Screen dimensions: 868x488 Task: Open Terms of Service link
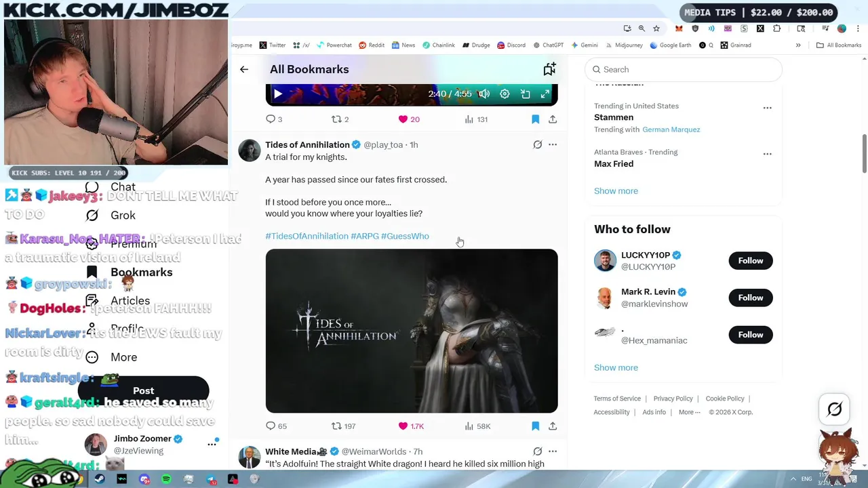617,399
